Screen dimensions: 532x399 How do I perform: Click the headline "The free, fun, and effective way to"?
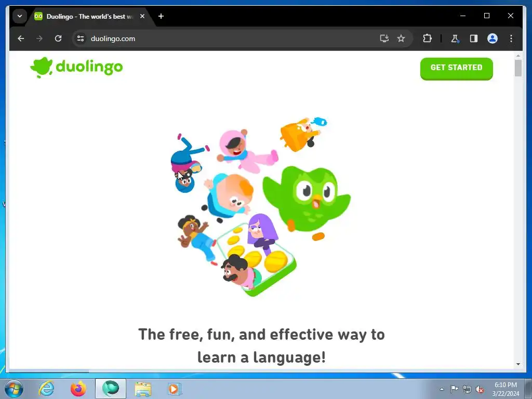tap(261, 335)
